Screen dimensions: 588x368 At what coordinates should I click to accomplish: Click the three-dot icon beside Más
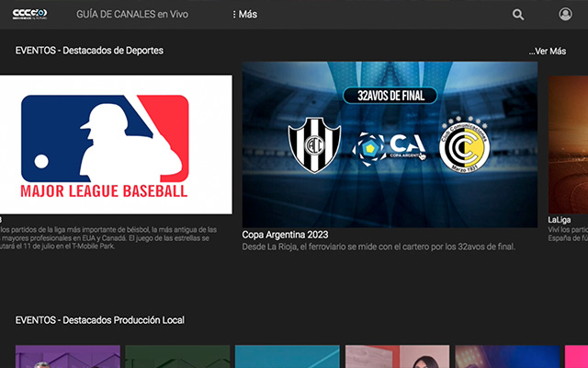tap(233, 15)
